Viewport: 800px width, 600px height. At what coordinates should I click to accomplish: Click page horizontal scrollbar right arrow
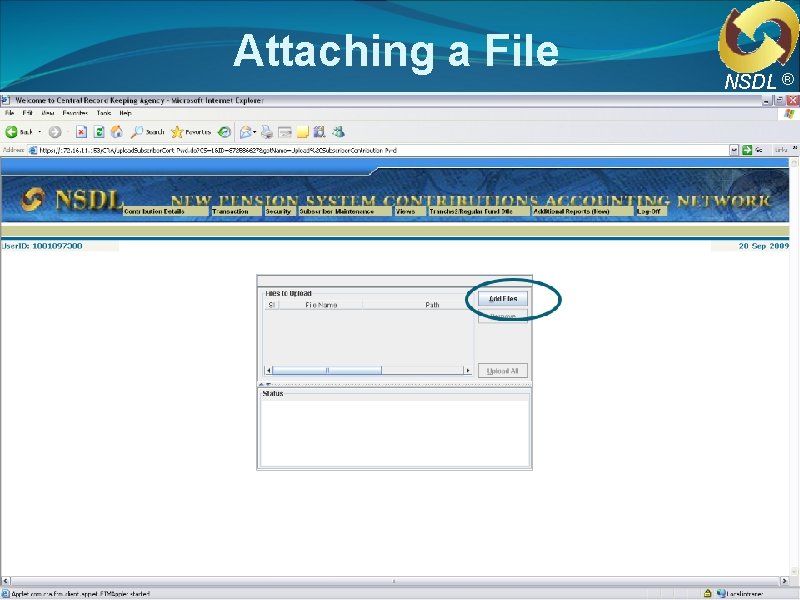(785, 581)
